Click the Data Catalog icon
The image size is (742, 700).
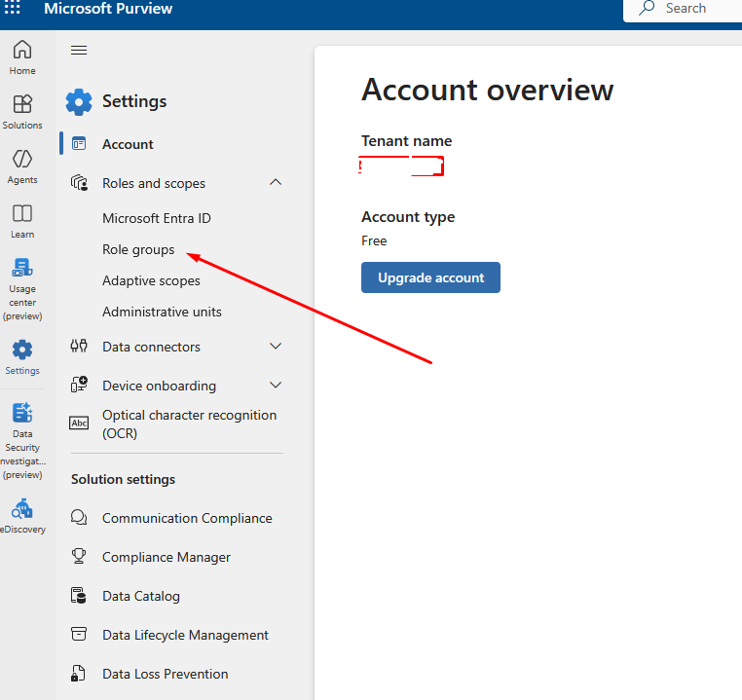coord(79,596)
